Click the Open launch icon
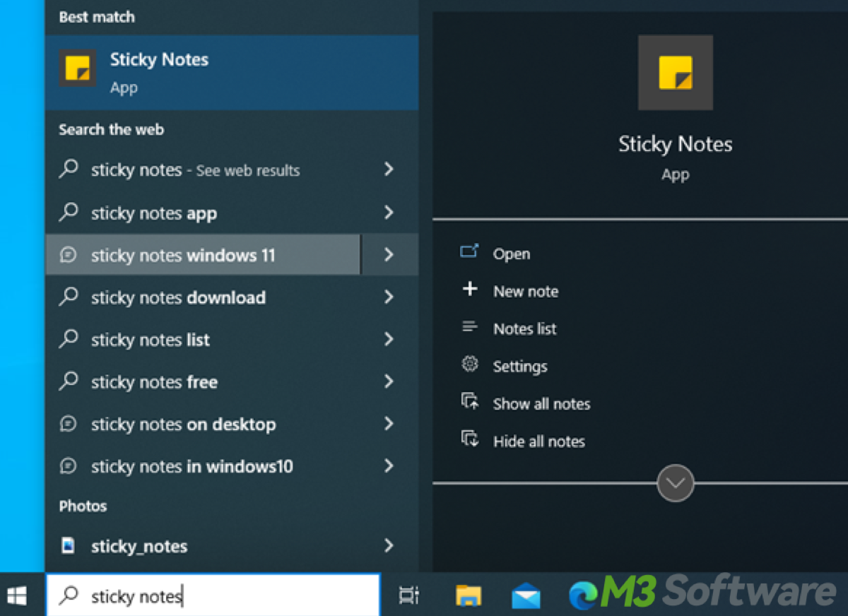Image resolution: width=848 pixels, height=616 pixels. tap(469, 251)
